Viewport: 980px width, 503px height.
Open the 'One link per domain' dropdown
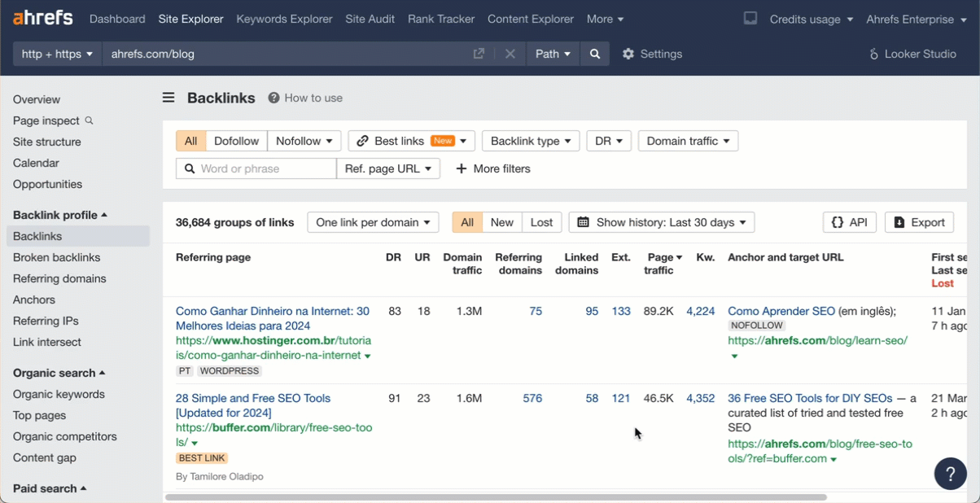(x=373, y=221)
